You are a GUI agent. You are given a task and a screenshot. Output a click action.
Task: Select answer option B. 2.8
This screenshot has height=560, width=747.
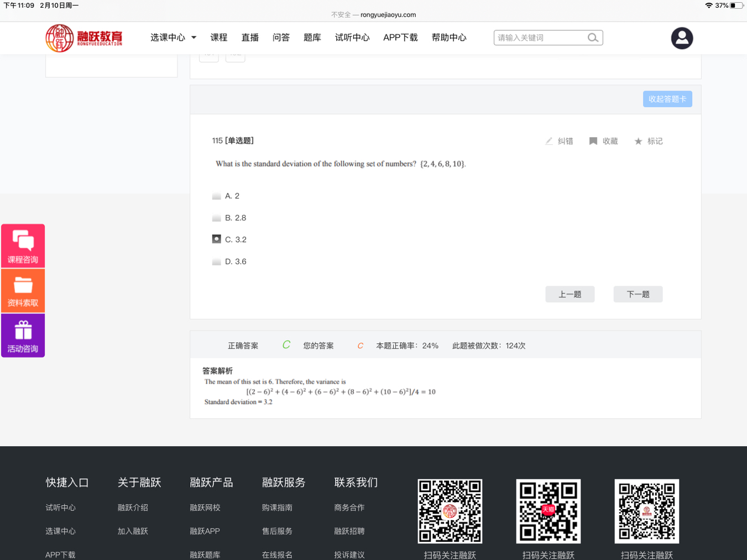pyautogui.click(x=217, y=218)
